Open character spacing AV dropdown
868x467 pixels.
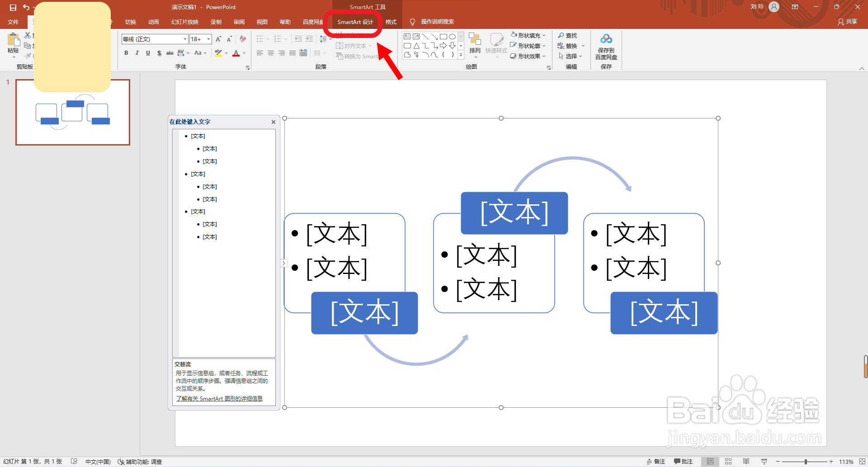click(183, 53)
